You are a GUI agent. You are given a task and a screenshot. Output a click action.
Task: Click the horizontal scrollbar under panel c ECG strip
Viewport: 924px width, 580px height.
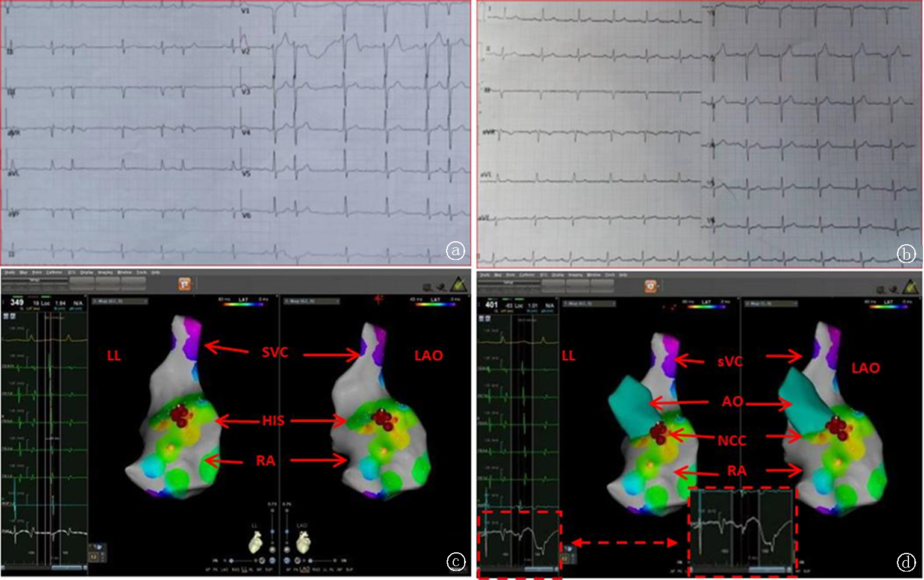(x=66, y=567)
